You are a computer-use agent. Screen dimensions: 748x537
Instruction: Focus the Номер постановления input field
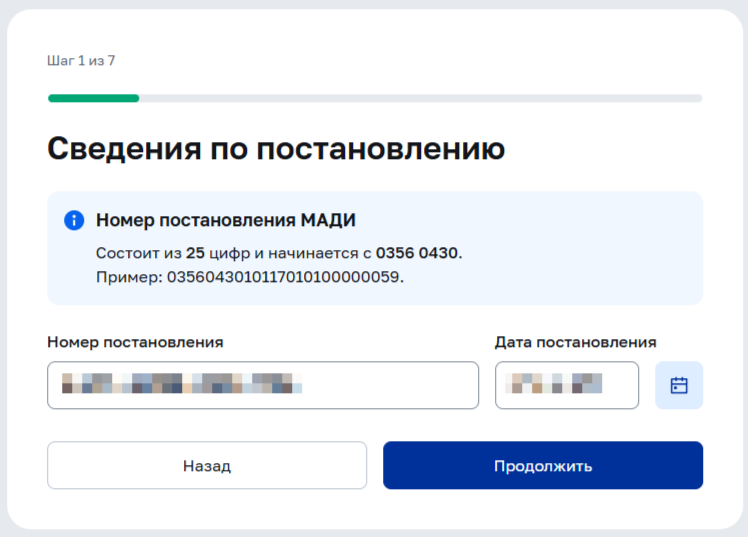pos(263,385)
